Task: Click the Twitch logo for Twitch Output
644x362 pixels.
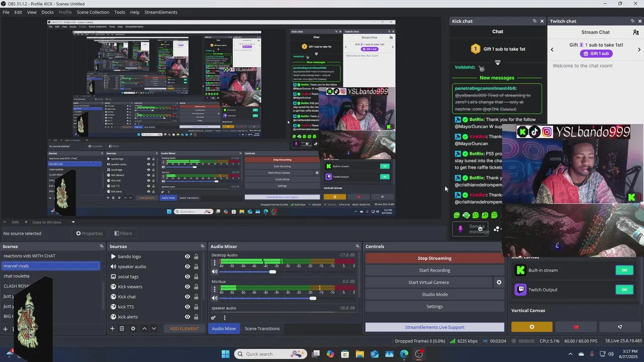Action: pos(521,290)
